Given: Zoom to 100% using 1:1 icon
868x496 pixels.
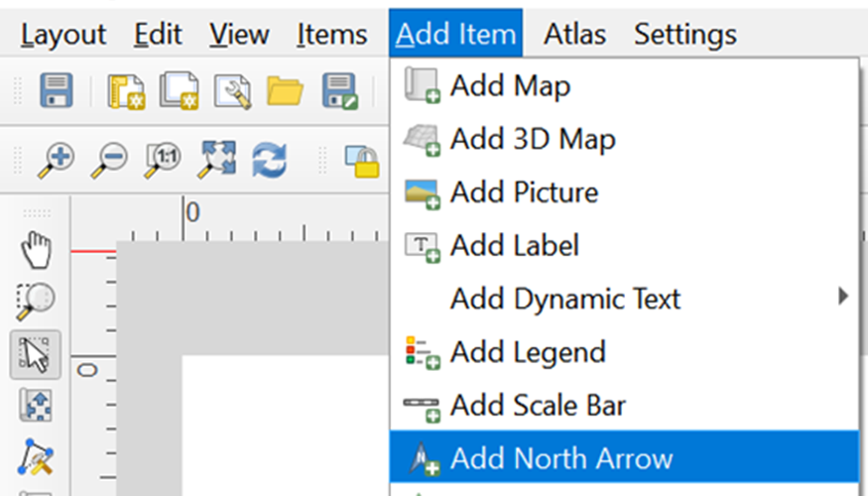Looking at the screenshot, I should tap(162, 159).
